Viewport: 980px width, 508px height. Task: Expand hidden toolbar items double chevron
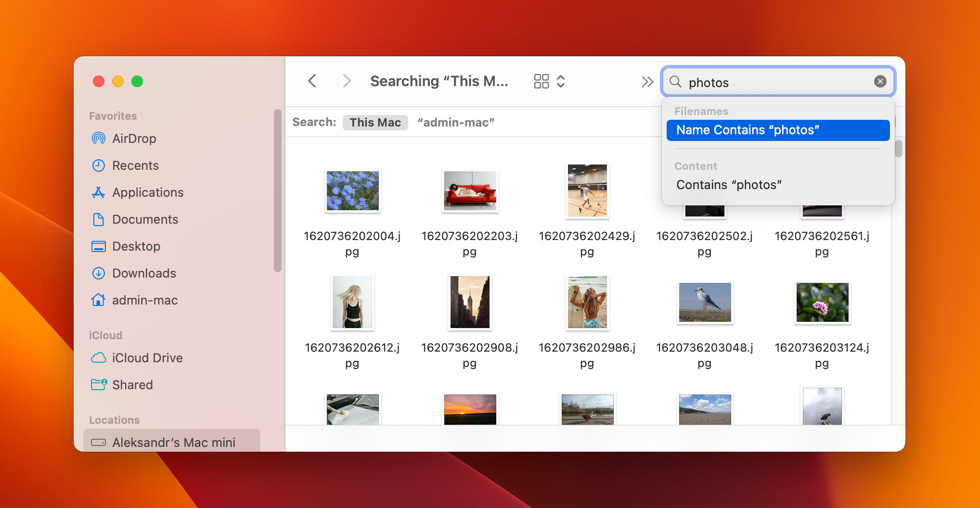point(647,82)
